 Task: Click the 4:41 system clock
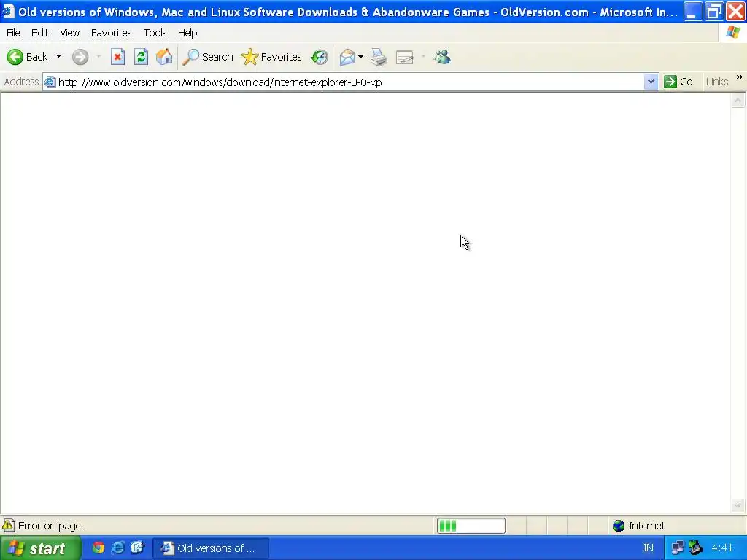pos(721,548)
